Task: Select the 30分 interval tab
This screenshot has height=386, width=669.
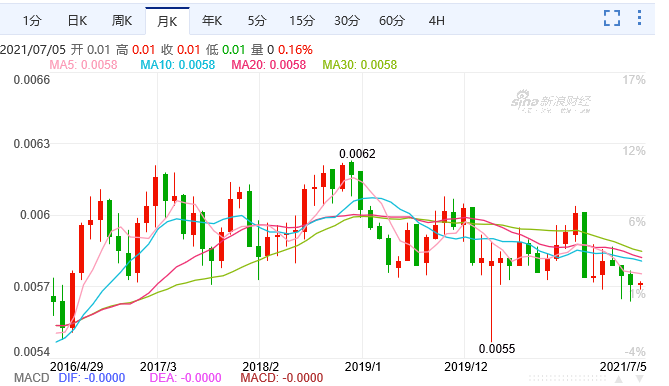Action: click(x=346, y=20)
